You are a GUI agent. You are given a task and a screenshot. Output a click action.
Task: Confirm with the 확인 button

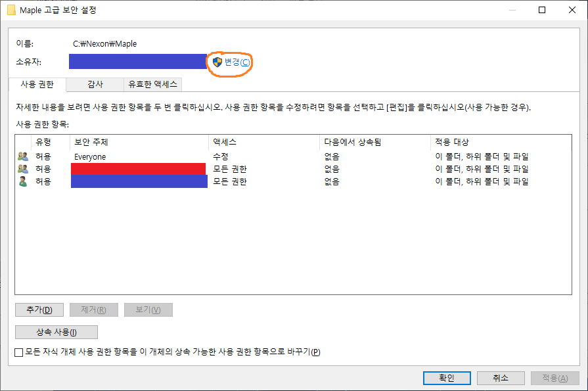coord(447,378)
